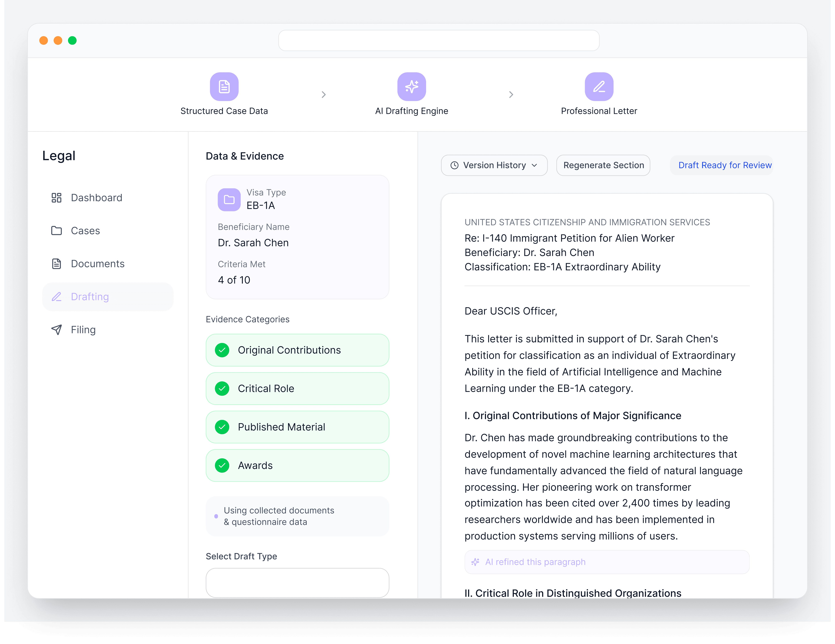Click the green window control dot

[x=72, y=41]
